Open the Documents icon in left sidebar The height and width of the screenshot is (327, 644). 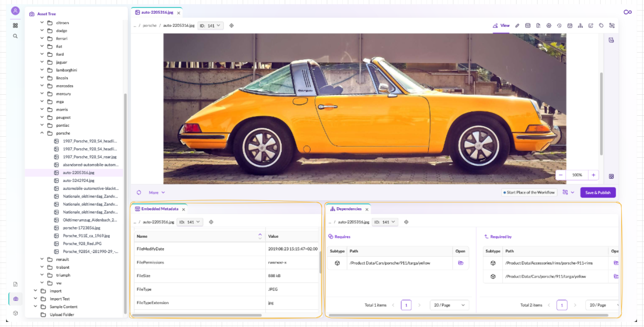15,284
